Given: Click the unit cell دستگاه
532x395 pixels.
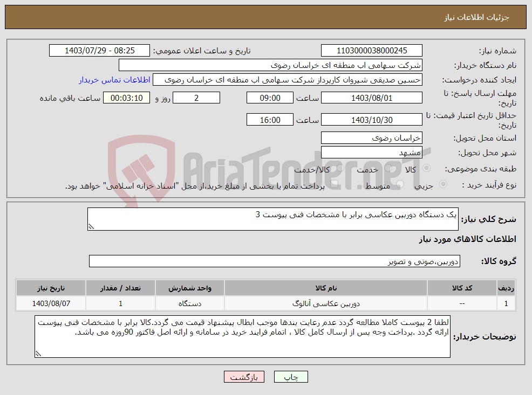Looking at the screenshot, I should [x=190, y=303].
